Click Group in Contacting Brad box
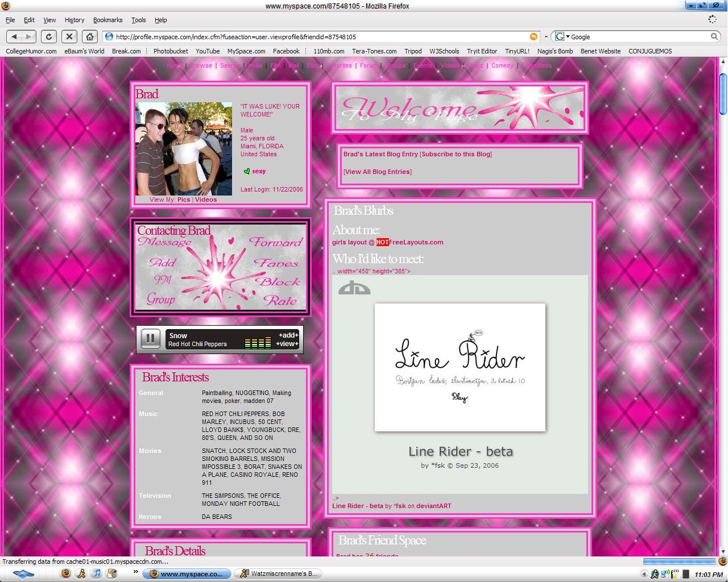728x582 pixels. pyautogui.click(x=161, y=299)
